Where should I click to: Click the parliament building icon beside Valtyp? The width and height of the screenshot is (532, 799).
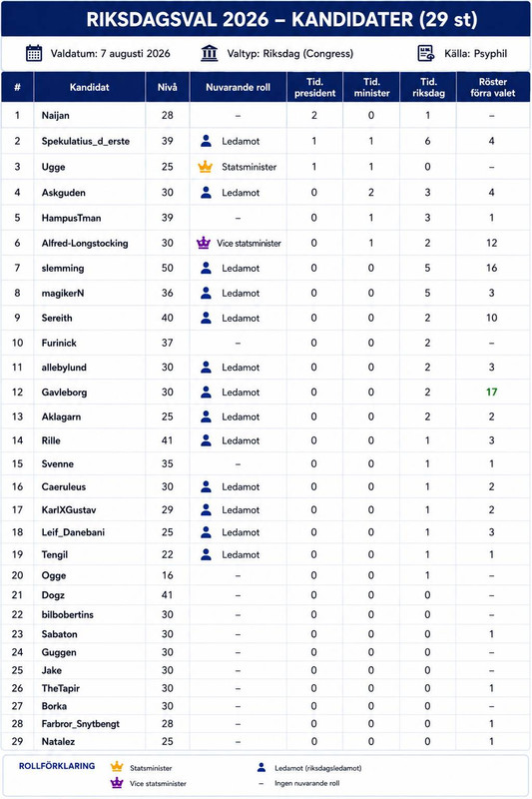click(210, 53)
